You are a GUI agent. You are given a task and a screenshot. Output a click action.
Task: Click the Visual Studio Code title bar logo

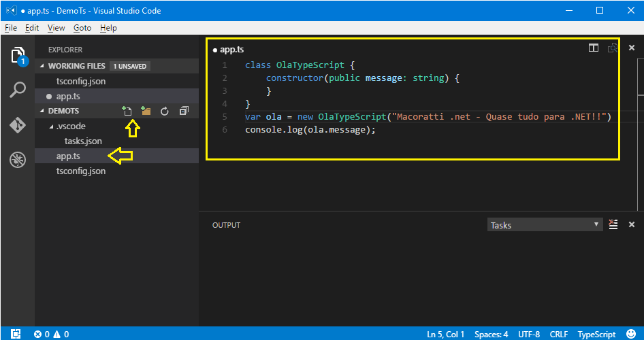pos(11,11)
